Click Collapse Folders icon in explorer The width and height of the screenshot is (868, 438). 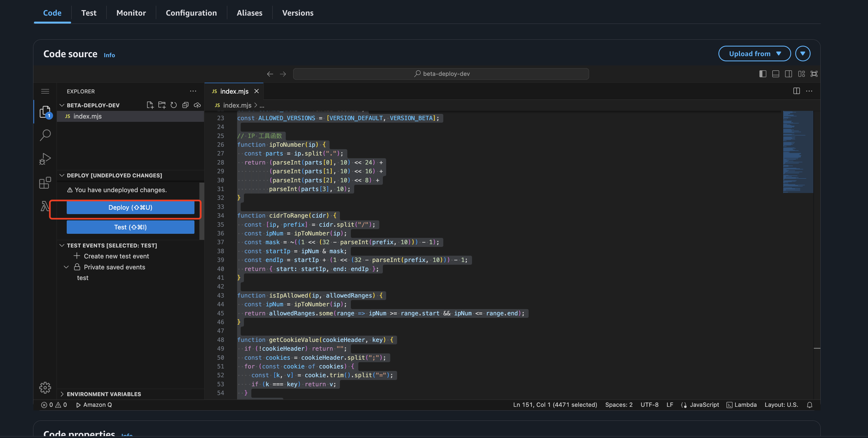point(185,105)
